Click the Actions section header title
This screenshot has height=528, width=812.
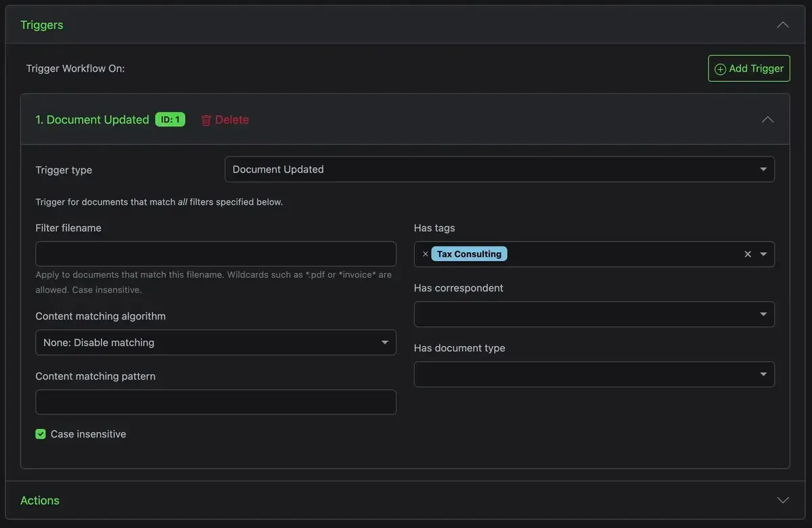coord(40,500)
